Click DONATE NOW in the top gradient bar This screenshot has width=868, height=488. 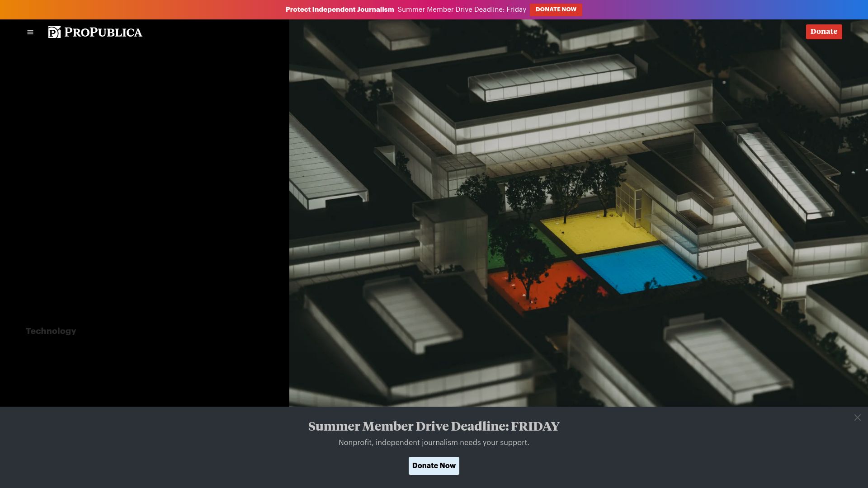point(556,9)
